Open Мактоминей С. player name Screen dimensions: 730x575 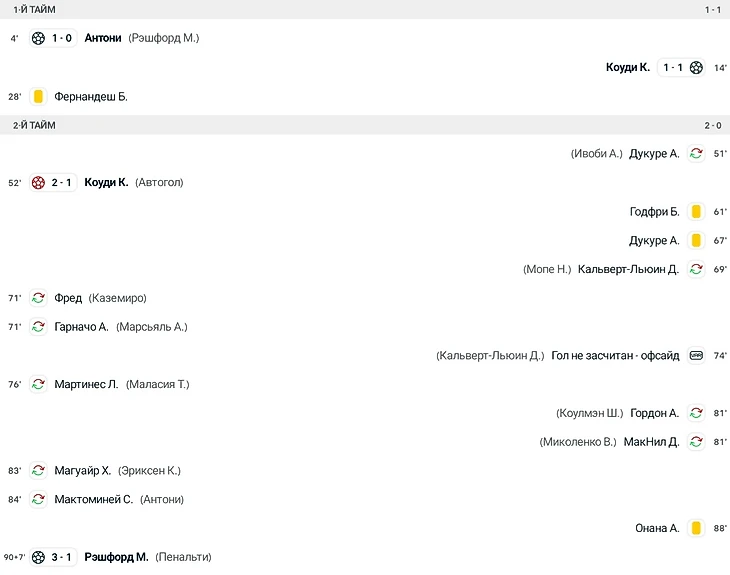tap(94, 500)
